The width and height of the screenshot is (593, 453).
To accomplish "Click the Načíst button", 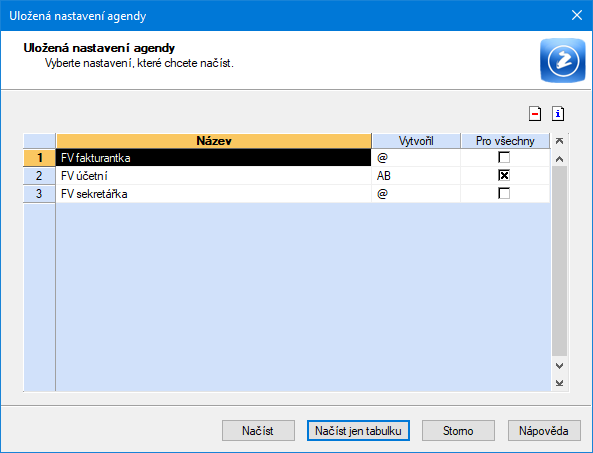I will point(258,431).
